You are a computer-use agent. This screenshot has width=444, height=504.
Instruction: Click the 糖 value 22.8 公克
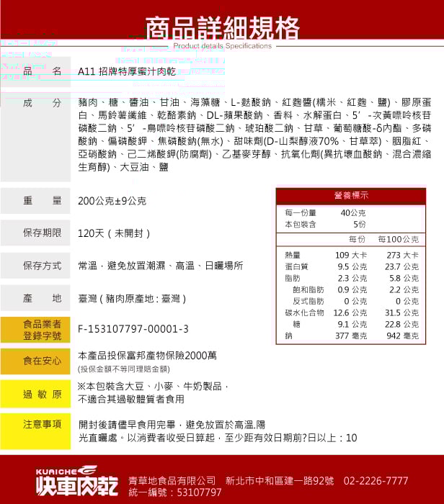click(x=402, y=324)
